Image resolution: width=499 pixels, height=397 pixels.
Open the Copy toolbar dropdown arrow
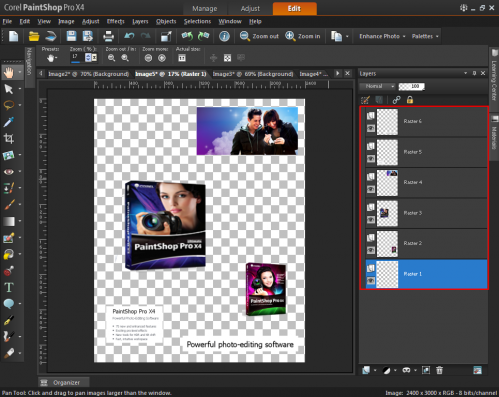pyautogui.click(x=347, y=36)
